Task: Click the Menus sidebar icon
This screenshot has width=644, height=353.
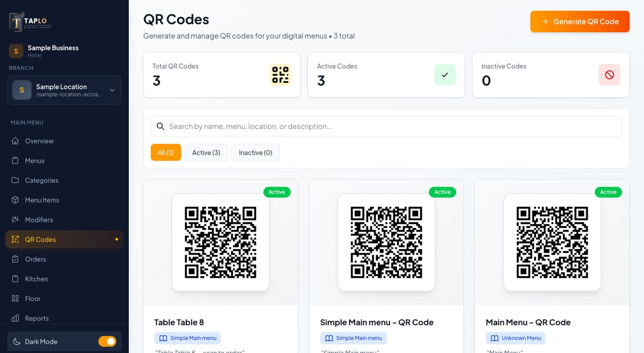Action: [x=15, y=161]
